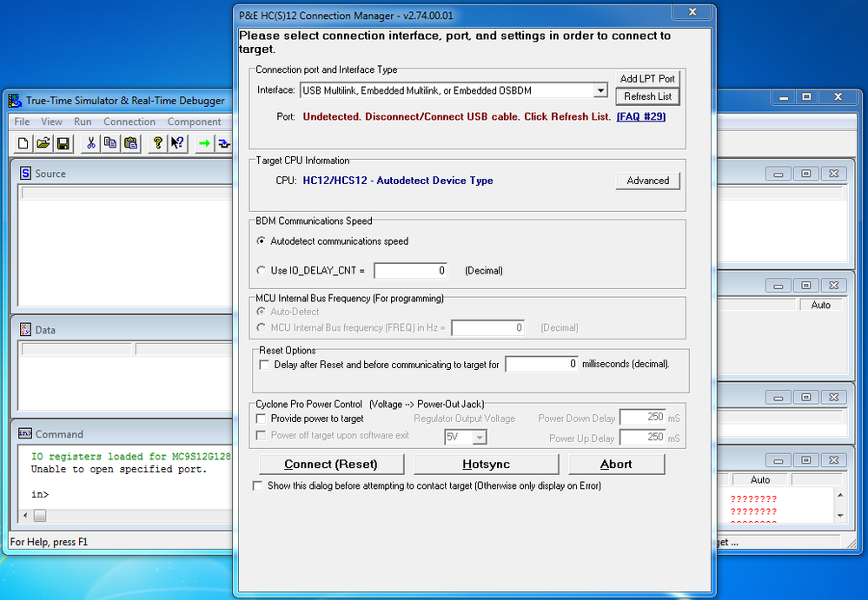
Task: Click the Command pane horizontal scrollbar thumb
Action: pos(40,516)
